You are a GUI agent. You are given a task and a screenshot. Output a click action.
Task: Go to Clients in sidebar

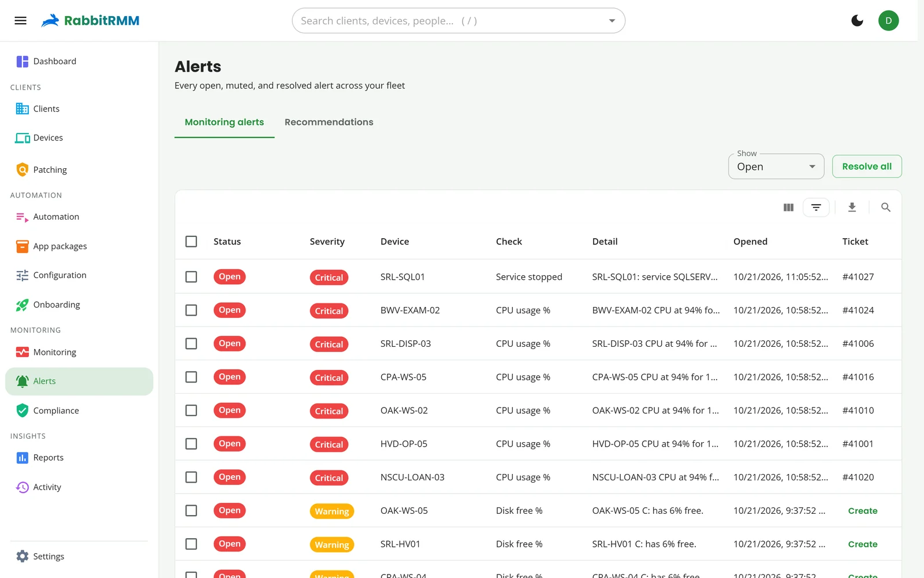[79, 109]
